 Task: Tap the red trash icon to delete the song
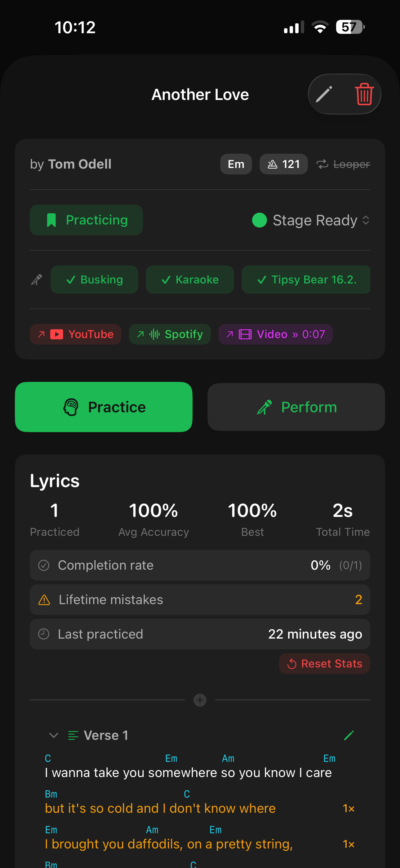(364, 94)
